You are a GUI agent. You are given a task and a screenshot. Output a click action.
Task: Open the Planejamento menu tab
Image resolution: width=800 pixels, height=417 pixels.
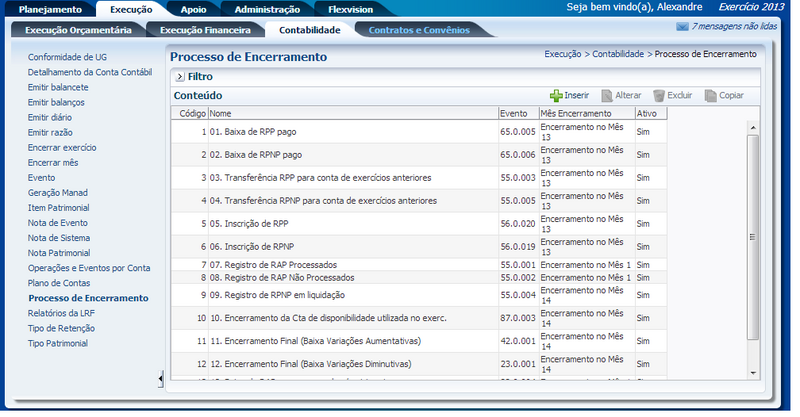point(50,9)
